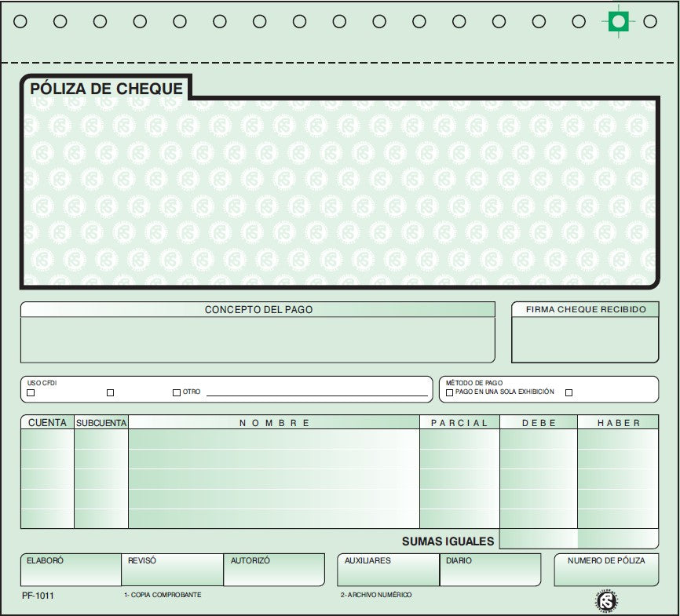The width and height of the screenshot is (680, 616).
Task: Select the green registration mark at top
Action: (x=620, y=21)
